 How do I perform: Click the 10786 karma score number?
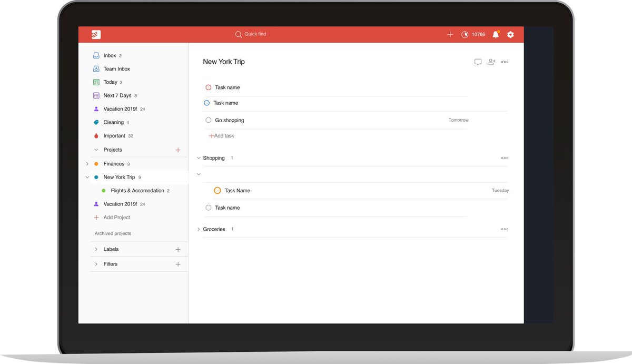(x=478, y=34)
